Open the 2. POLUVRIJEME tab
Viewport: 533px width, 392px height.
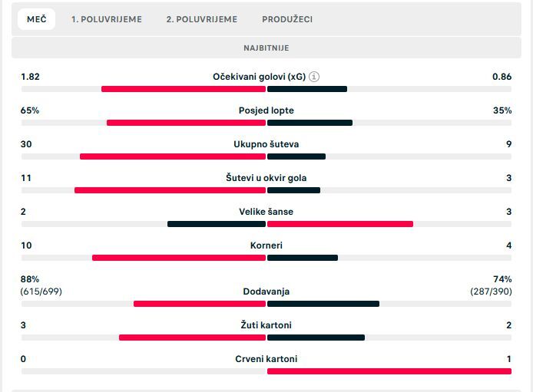201,19
